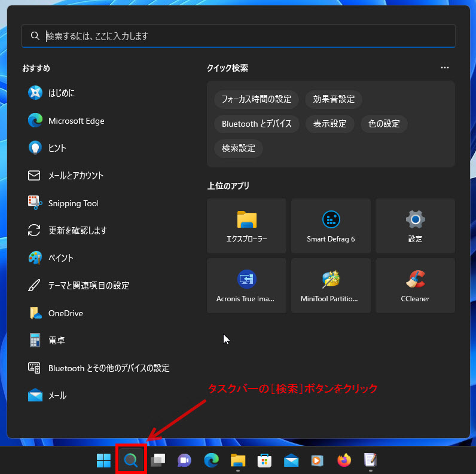Viewport: 476px width, 474px height.
Task: Open はじめに from recommended list
Action: pos(61,93)
